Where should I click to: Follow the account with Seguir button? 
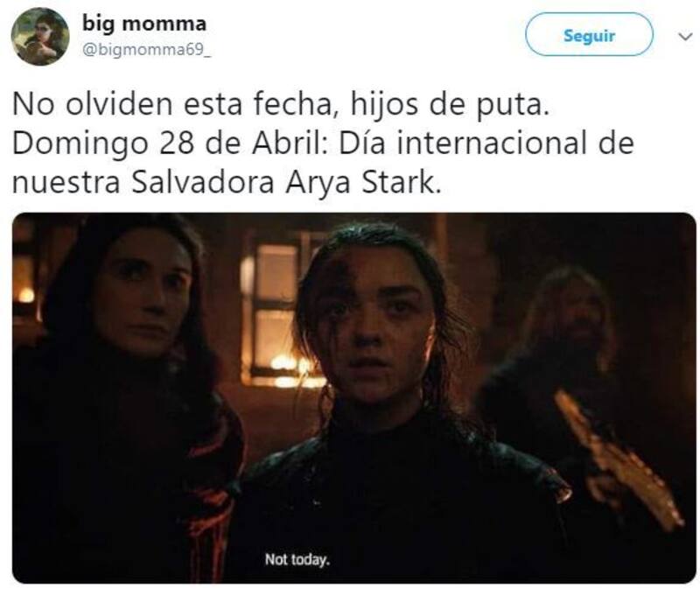(589, 35)
